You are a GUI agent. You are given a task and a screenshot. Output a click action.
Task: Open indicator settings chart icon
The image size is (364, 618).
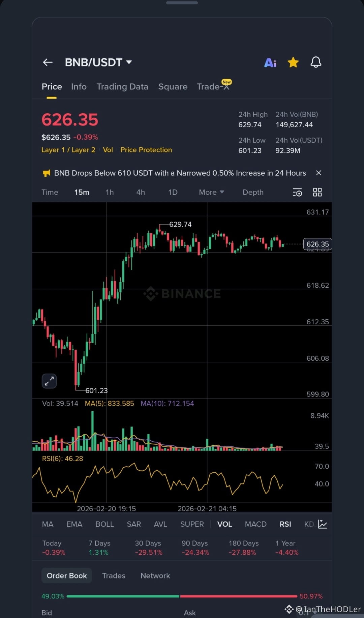pos(323,524)
